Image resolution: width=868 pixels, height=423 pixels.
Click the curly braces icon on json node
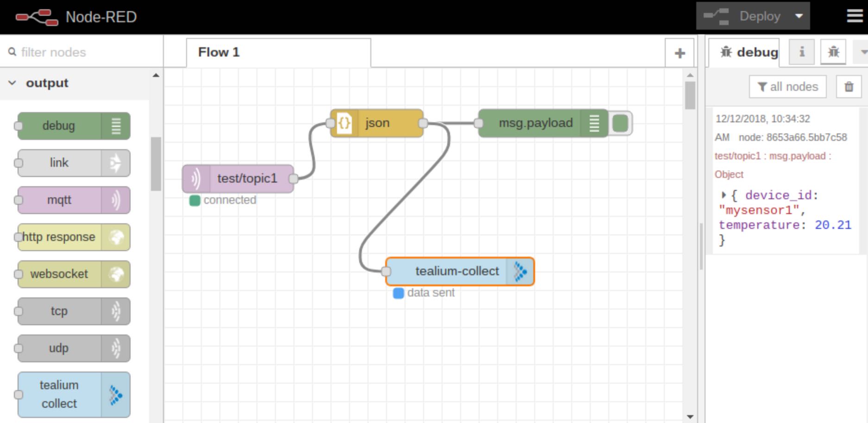pos(344,123)
